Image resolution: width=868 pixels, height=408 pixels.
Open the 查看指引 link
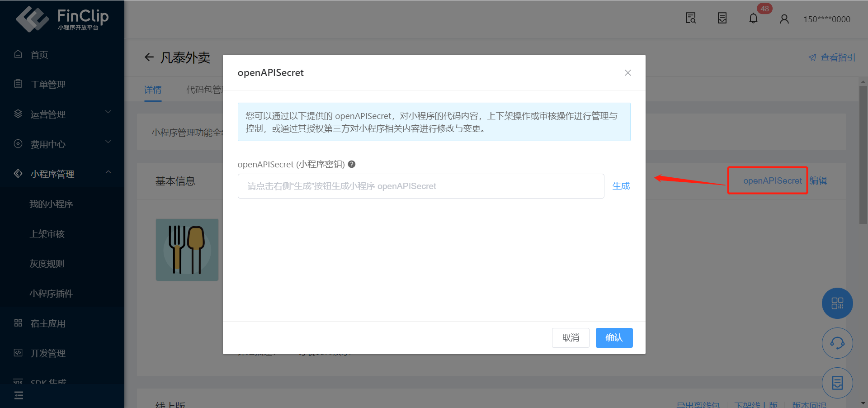coord(838,57)
